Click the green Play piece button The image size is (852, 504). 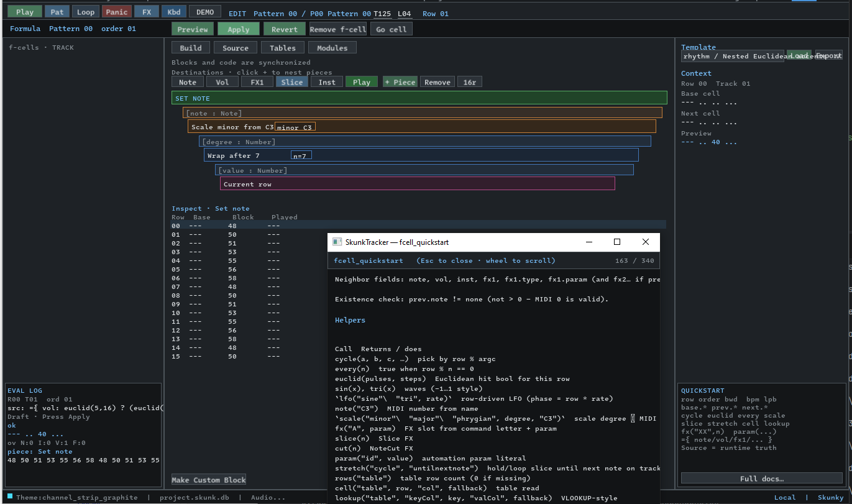click(x=362, y=82)
